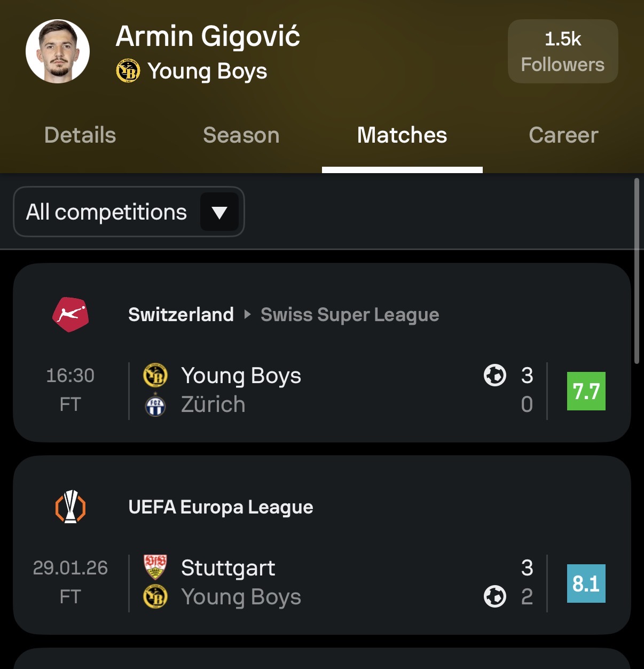Click Young Boys crest in Stuttgart match

155,597
